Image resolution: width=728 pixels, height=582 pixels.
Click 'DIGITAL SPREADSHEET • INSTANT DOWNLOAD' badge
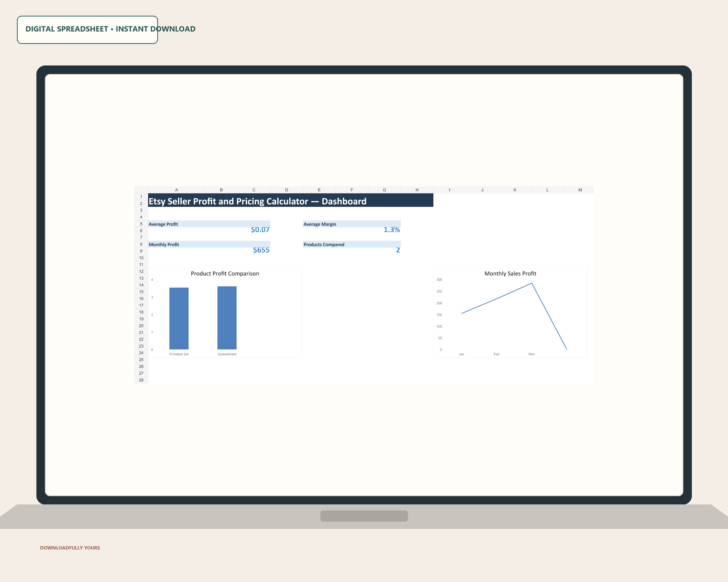click(x=87, y=30)
